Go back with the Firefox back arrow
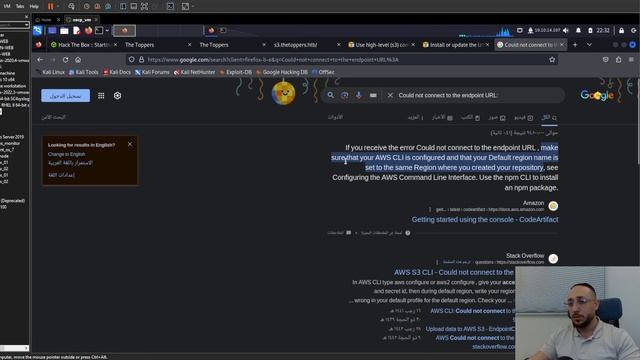Image resolution: width=640 pixels, height=360 pixels. 40,60
